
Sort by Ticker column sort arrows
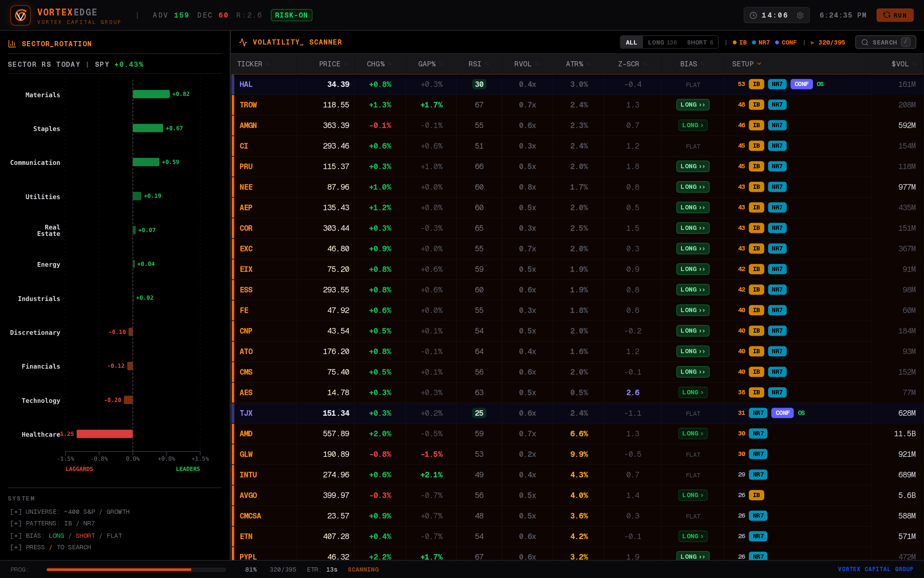click(x=268, y=64)
